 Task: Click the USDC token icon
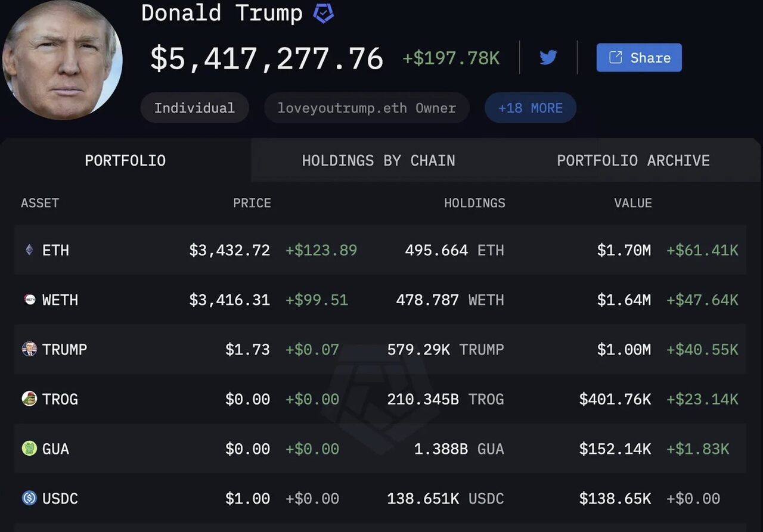click(x=29, y=498)
